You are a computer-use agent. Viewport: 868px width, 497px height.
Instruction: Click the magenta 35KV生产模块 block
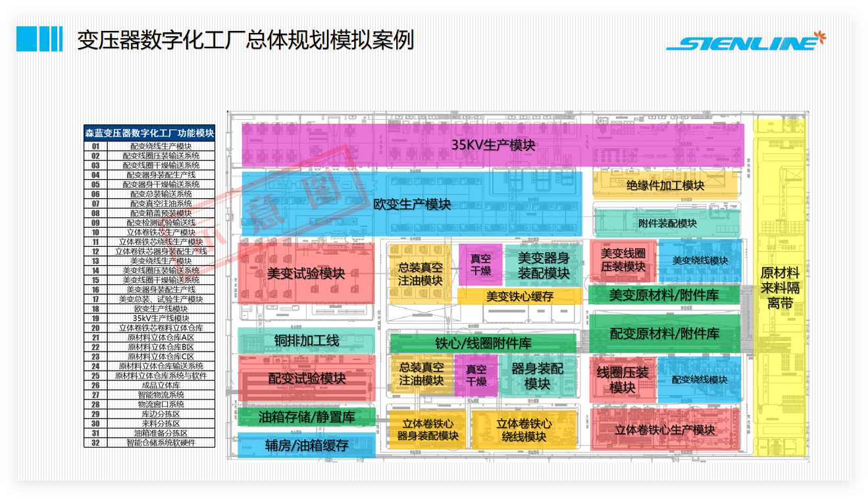492,145
